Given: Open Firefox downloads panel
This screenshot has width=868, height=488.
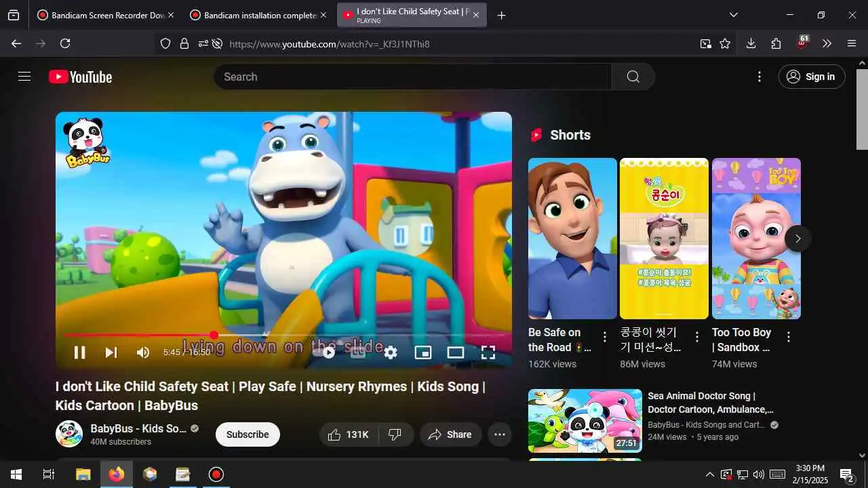Looking at the screenshot, I should (751, 43).
